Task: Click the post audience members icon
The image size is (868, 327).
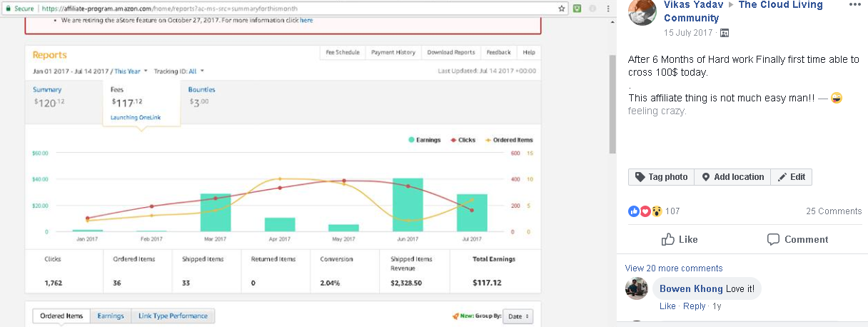Action: pos(725,33)
